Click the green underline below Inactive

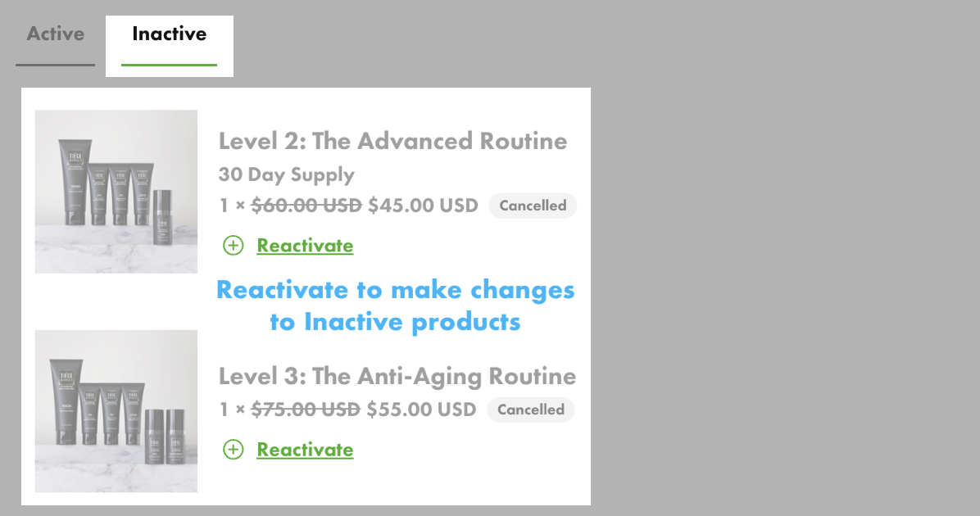(x=169, y=65)
